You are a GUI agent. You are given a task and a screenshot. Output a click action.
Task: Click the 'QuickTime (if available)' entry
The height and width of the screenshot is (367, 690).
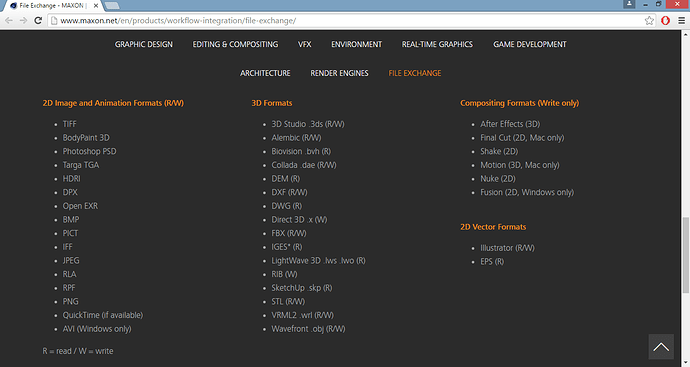coord(103,316)
